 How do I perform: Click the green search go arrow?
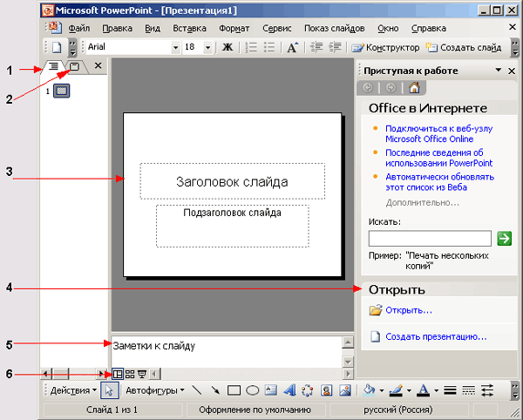point(504,239)
